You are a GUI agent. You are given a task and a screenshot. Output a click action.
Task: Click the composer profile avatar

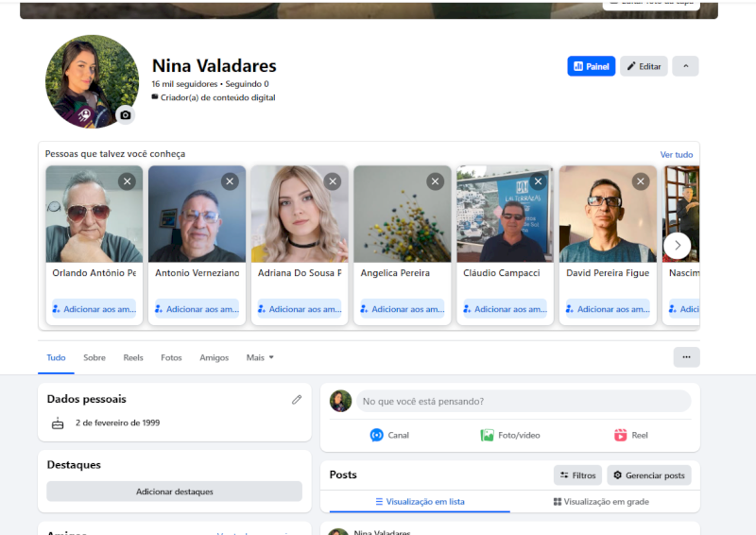click(341, 401)
